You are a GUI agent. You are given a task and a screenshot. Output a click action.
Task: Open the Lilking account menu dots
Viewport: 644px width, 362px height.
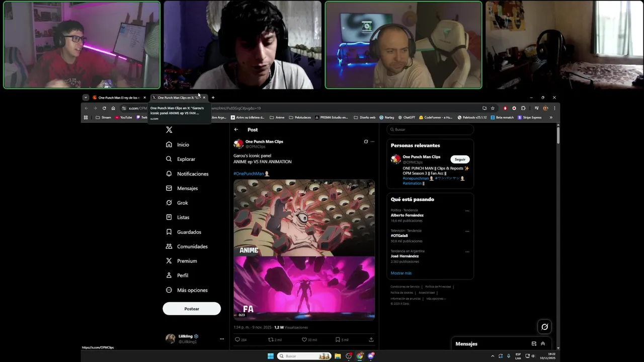click(222, 339)
